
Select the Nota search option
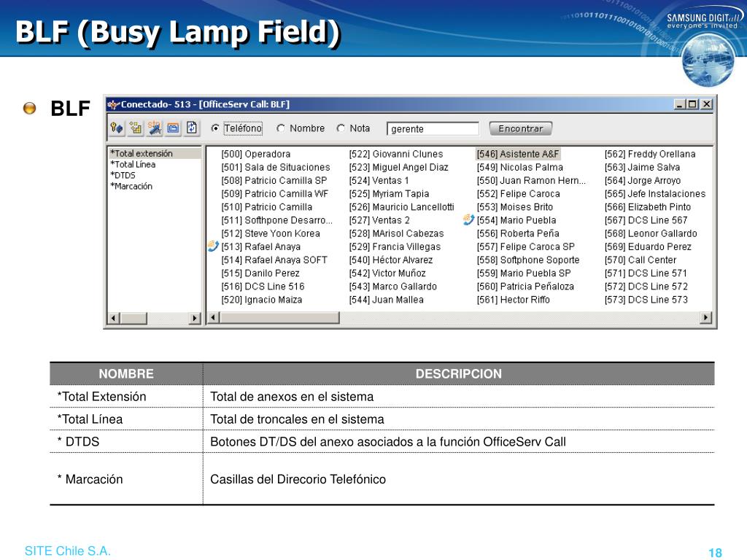tap(341, 128)
